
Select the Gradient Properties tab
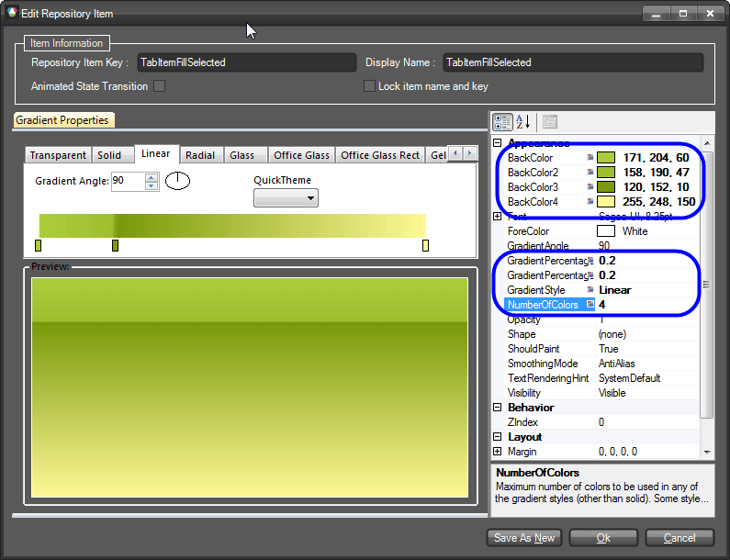(62, 120)
